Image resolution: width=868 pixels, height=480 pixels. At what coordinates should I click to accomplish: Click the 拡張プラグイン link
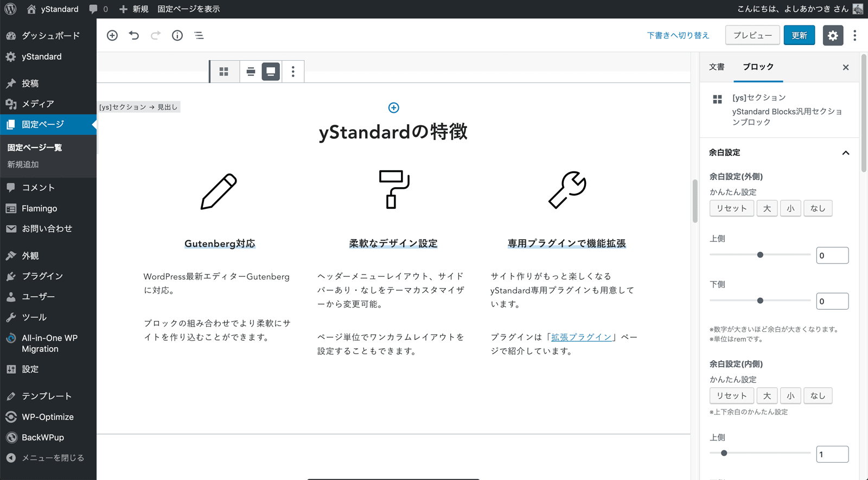(582, 337)
